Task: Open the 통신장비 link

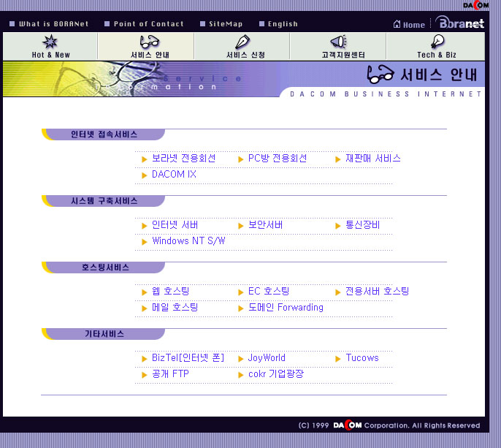Action: pyautogui.click(x=362, y=225)
